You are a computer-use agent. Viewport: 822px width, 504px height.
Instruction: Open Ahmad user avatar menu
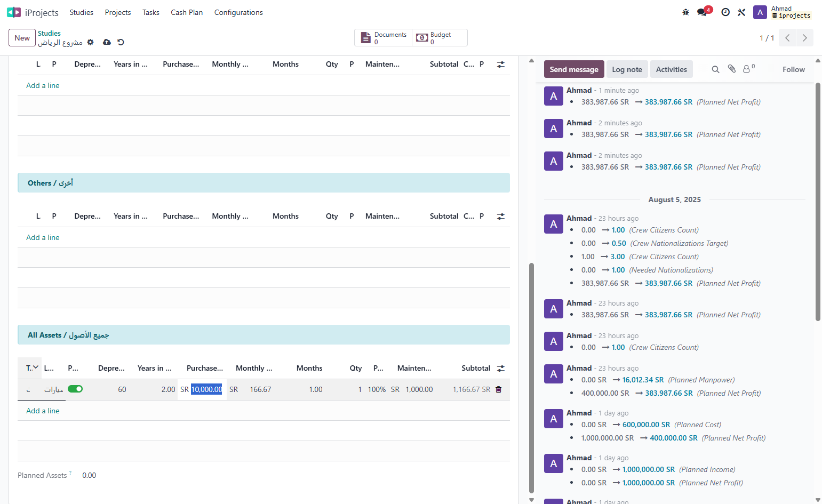760,12
